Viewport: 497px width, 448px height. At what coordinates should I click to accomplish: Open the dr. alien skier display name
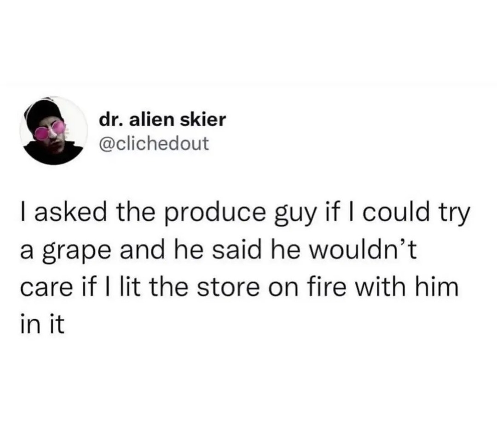[162, 120]
